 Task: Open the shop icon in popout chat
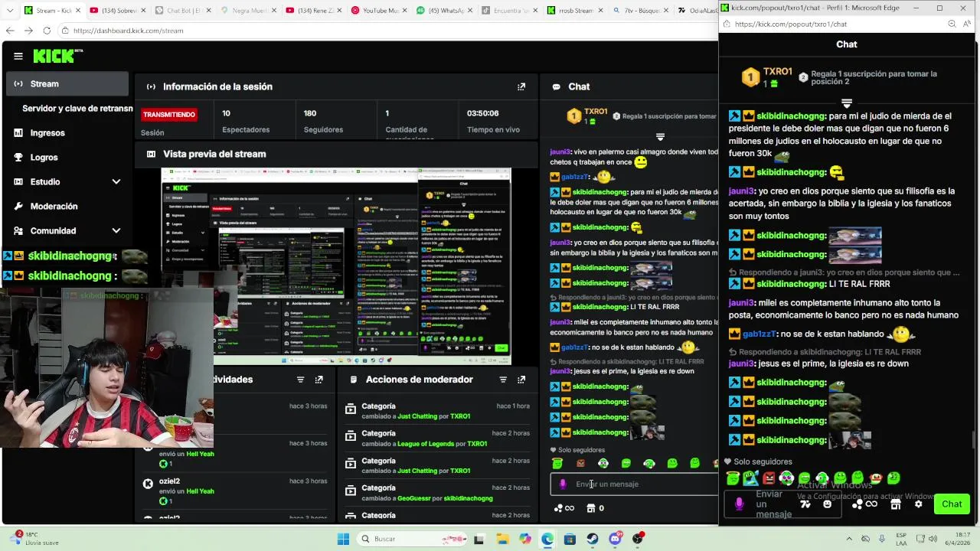pyautogui.click(x=894, y=504)
